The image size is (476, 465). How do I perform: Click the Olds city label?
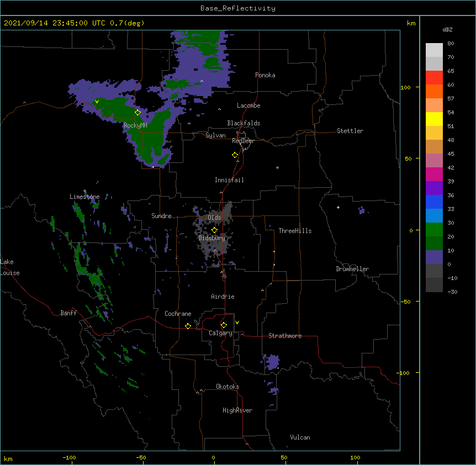click(x=214, y=218)
